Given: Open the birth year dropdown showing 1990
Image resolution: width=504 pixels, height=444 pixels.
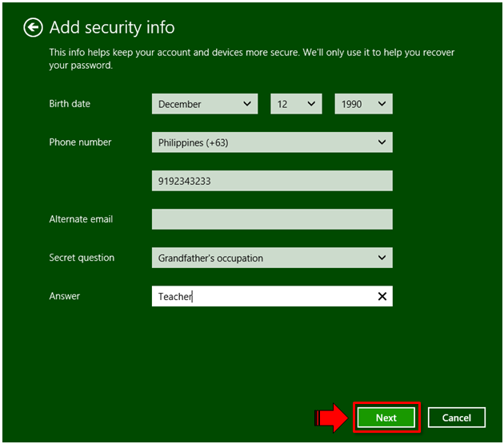Looking at the screenshot, I should (x=363, y=104).
